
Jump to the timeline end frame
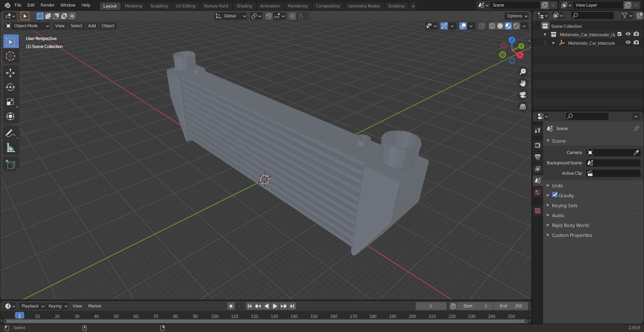(292, 306)
